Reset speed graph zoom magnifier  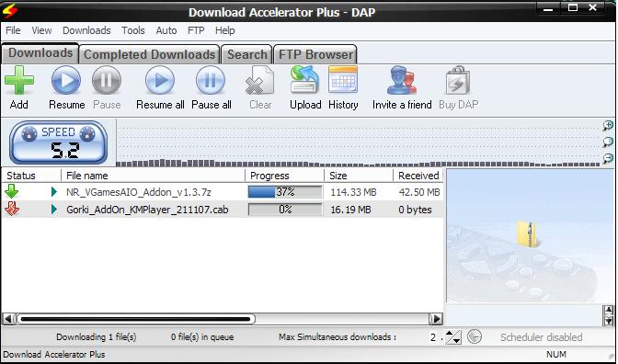tap(608, 142)
